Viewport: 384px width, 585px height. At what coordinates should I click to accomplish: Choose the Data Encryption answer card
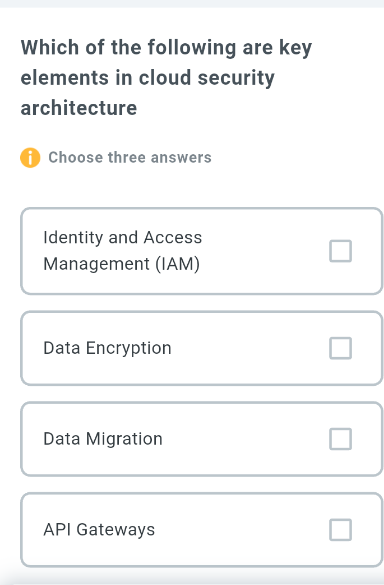coord(202,348)
